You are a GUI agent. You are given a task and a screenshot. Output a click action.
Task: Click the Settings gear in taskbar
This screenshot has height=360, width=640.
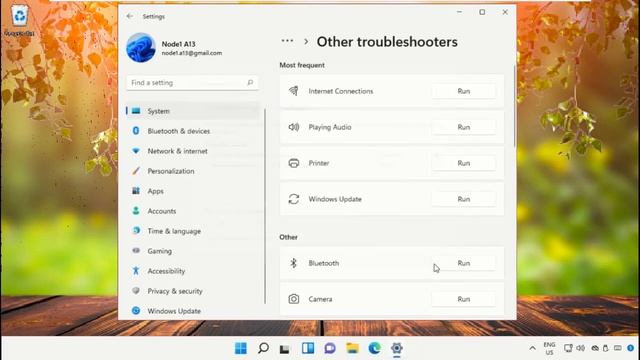point(397,348)
